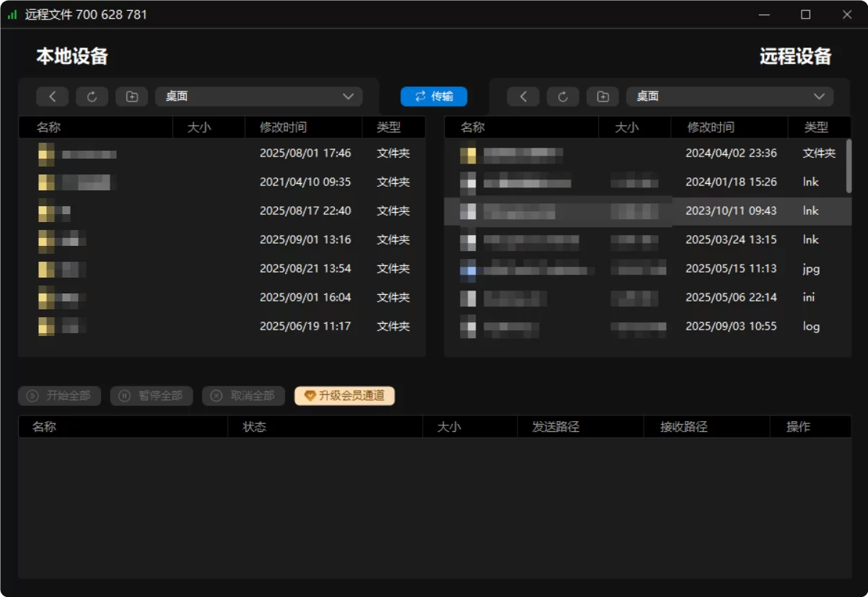Click the 升级会员通道 upgrade button
The width and height of the screenshot is (868, 597).
click(x=344, y=396)
